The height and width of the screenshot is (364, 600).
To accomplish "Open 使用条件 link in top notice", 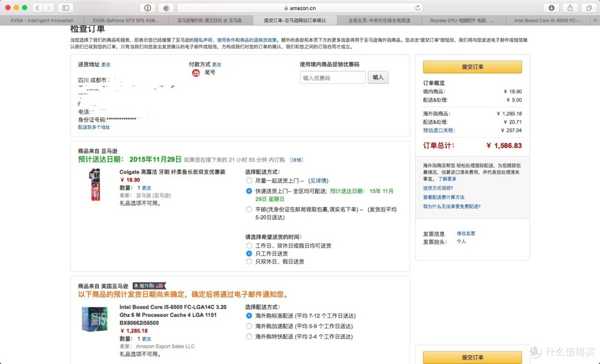I will [226, 40].
